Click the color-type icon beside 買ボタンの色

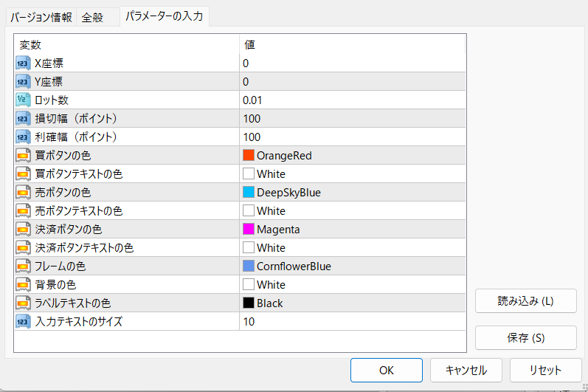point(22,156)
